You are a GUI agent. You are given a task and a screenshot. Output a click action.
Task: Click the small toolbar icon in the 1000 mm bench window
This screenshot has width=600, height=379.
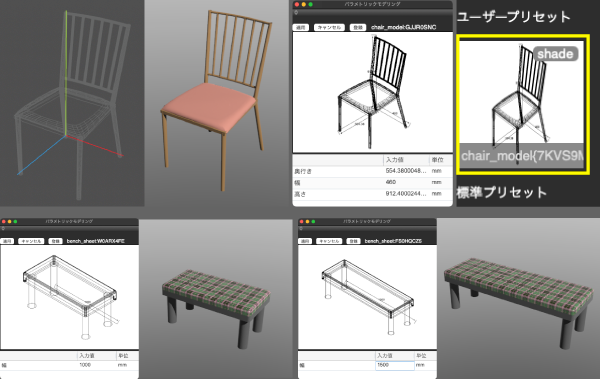(x=3, y=229)
